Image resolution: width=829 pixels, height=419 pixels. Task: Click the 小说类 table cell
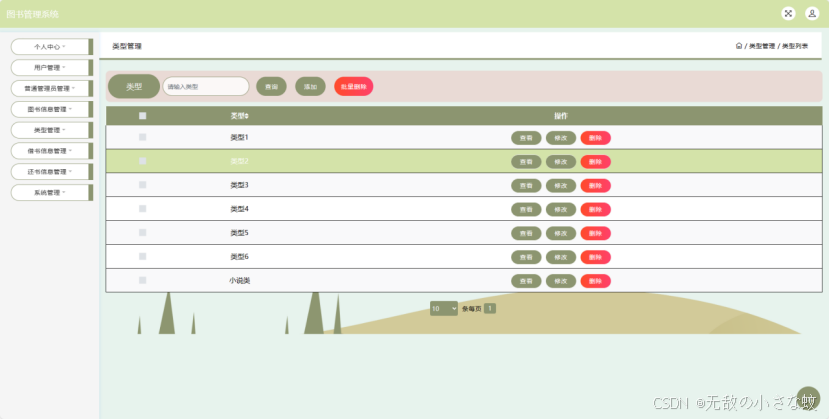coord(239,281)
